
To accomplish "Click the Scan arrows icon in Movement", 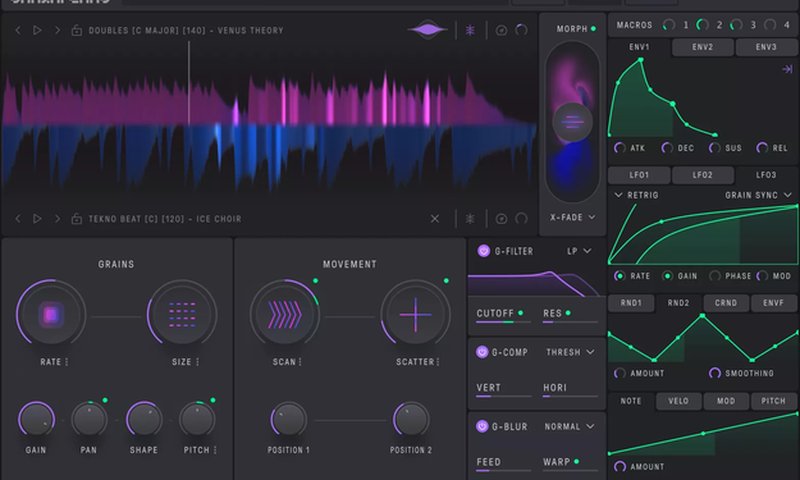I will coord(286,315).
